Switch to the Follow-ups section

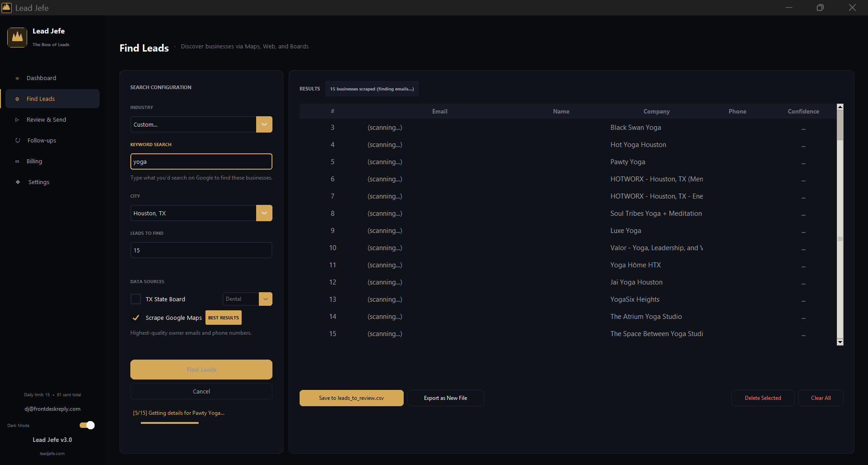[x=41, y=140]
